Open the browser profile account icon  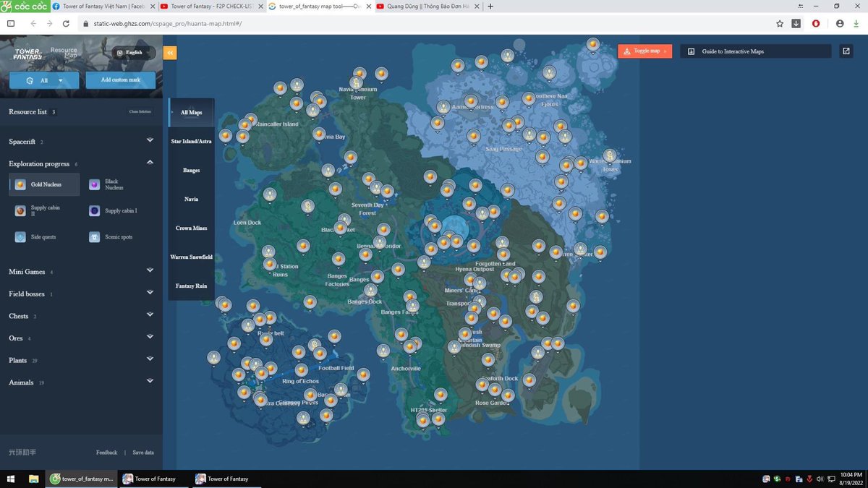click(x=840, y=23)
